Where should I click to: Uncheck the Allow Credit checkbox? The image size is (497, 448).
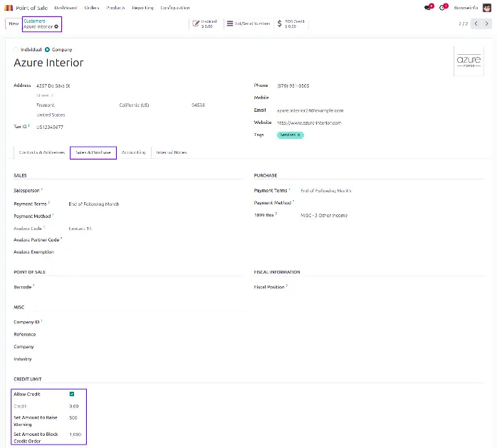coord(72,394)
